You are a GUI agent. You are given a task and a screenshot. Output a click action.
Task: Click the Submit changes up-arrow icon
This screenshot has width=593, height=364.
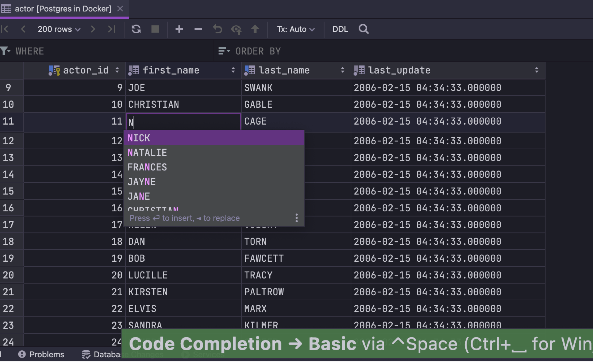coord(255,29)
